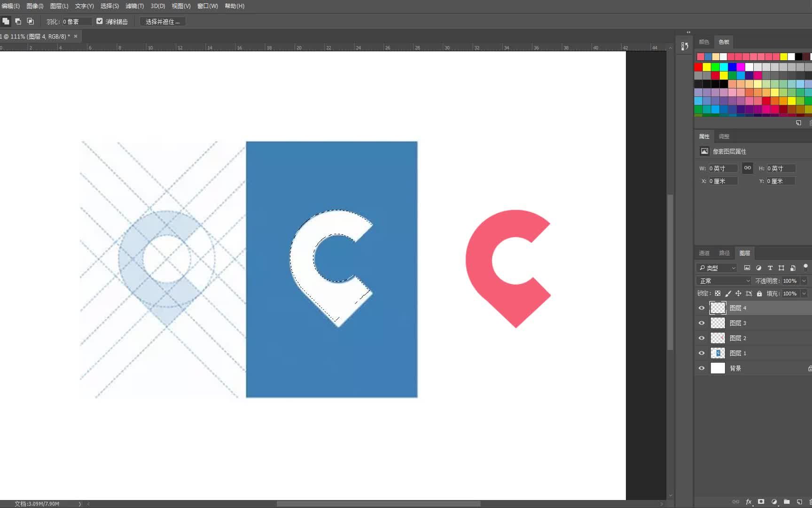Filter layers by shape layer icon

[781, 268]
